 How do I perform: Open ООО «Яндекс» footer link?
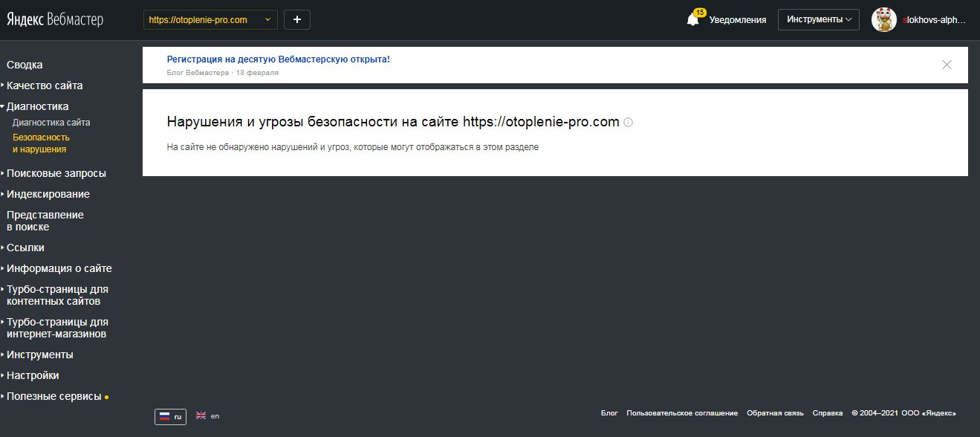(928, 413)
